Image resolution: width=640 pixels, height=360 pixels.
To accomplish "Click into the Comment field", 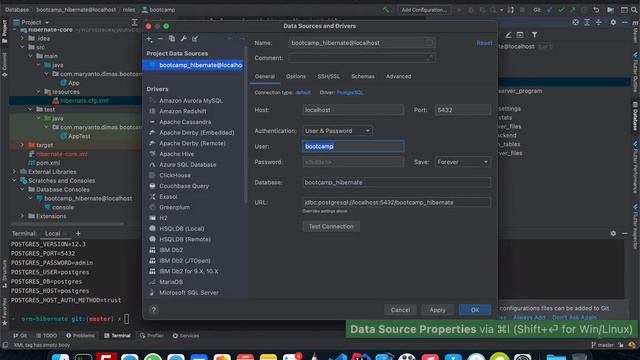I will coord(362,58).
